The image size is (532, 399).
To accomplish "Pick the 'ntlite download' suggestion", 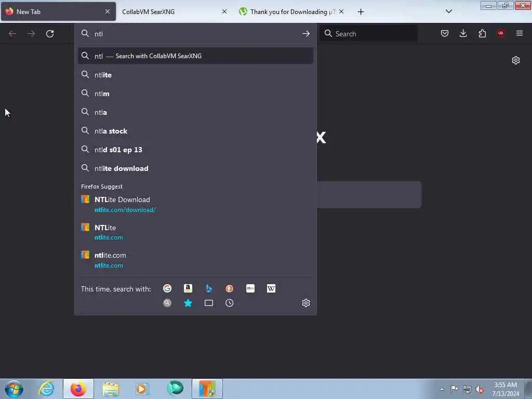I will pyautogui.click(x=195, y=168).
